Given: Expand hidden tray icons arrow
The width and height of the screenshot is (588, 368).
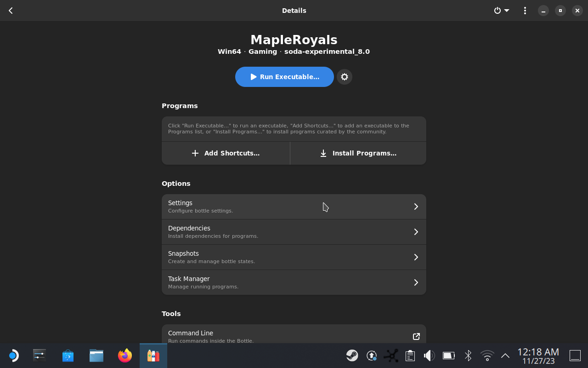Looking at the screenshot, I should [505, 356].
